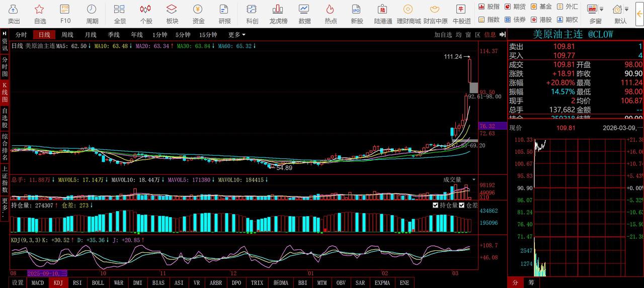Click 加自选 add to watchlist
Viewport: 644px width, 288px height.
pos(443,35)
